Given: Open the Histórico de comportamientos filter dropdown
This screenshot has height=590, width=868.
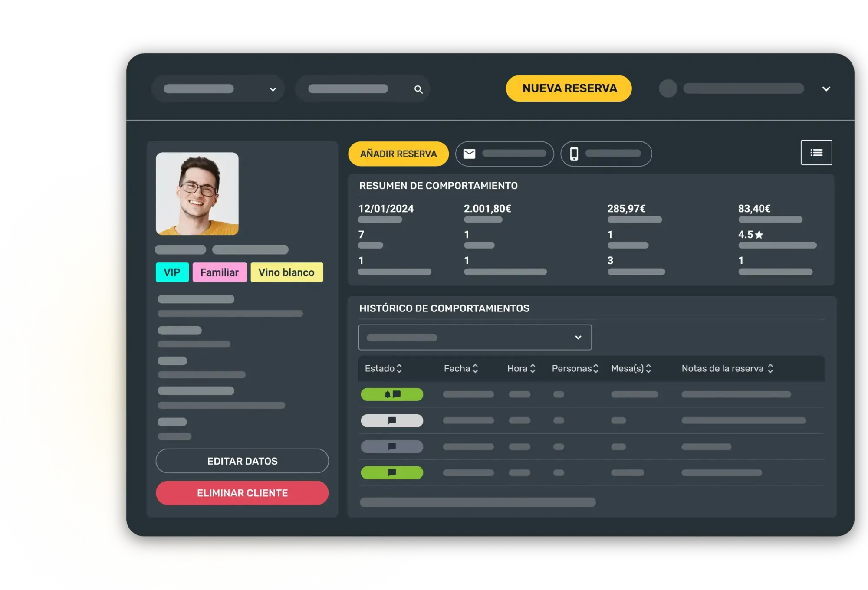Looking at the screenshot, I should (x=475, y=337).
